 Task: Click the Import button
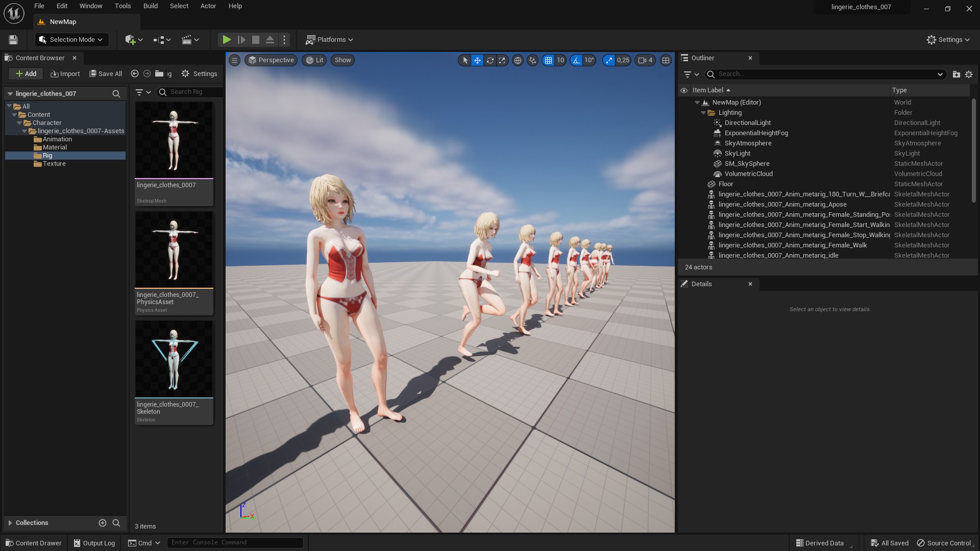[x=65, y=74]
